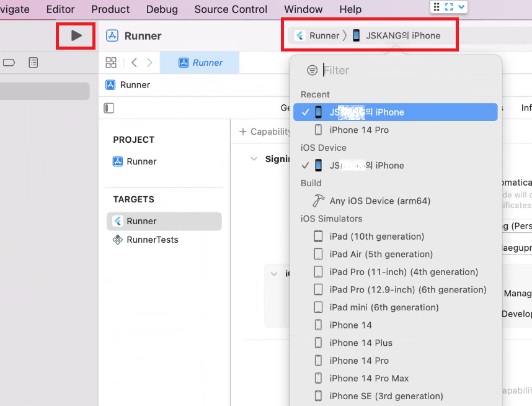This screenshot has height=406, width=532.
Task: Choose iPhone SE (3rd generation) simulator
Action: coord(395,396)
